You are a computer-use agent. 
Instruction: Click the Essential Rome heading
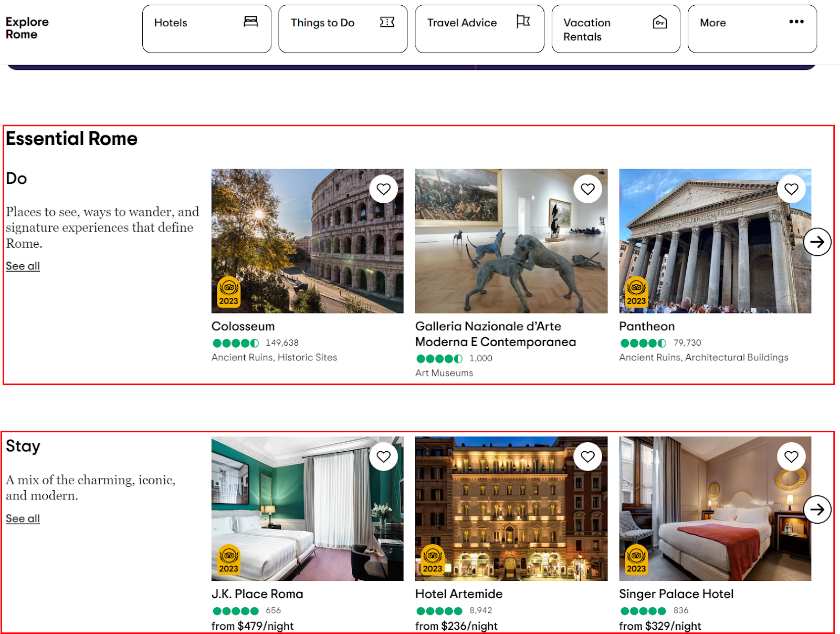click(71, 139)
